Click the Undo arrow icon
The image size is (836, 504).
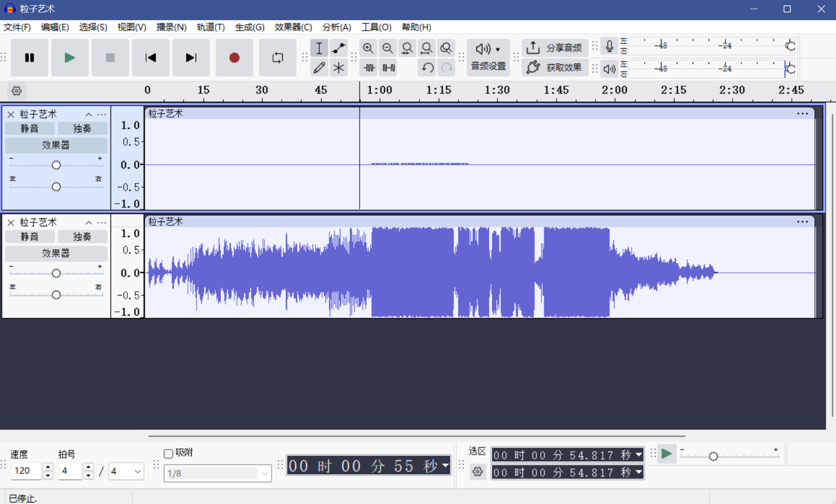click(x=427, y=68)
